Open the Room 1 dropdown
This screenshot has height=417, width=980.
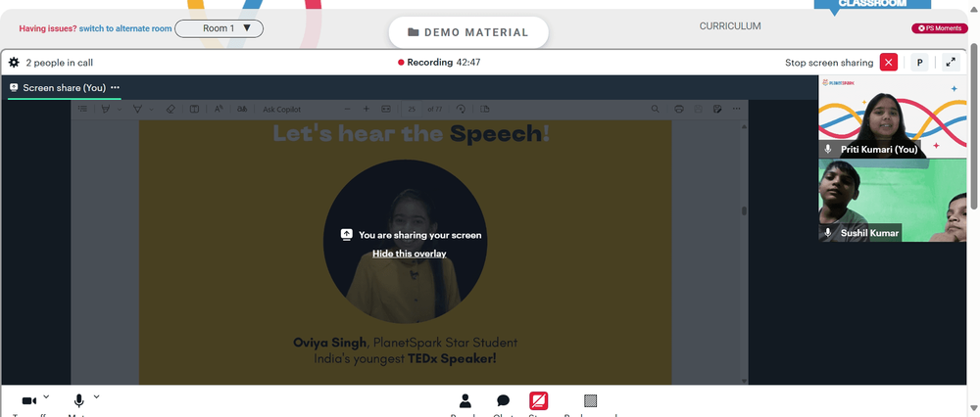(x=219, y=28)
